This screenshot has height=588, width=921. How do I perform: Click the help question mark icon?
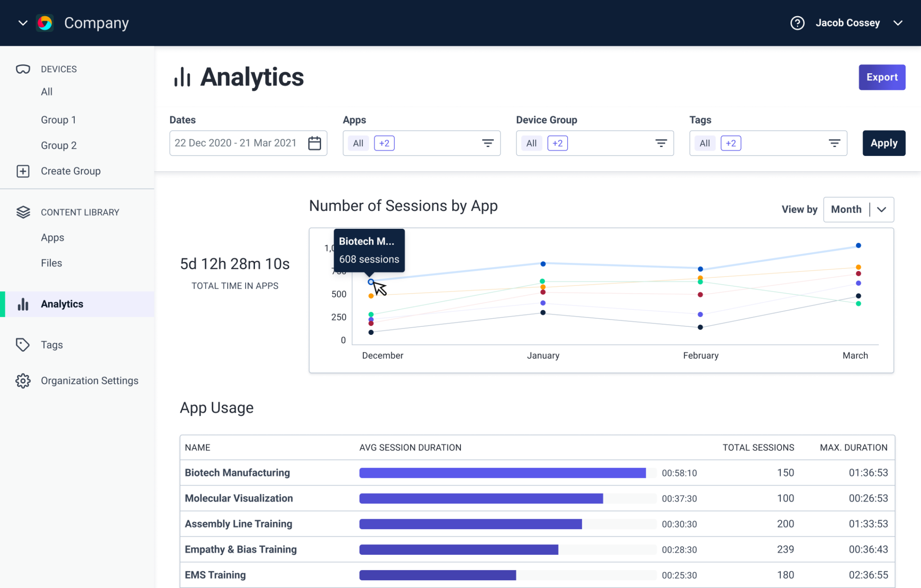click(797, 23)
